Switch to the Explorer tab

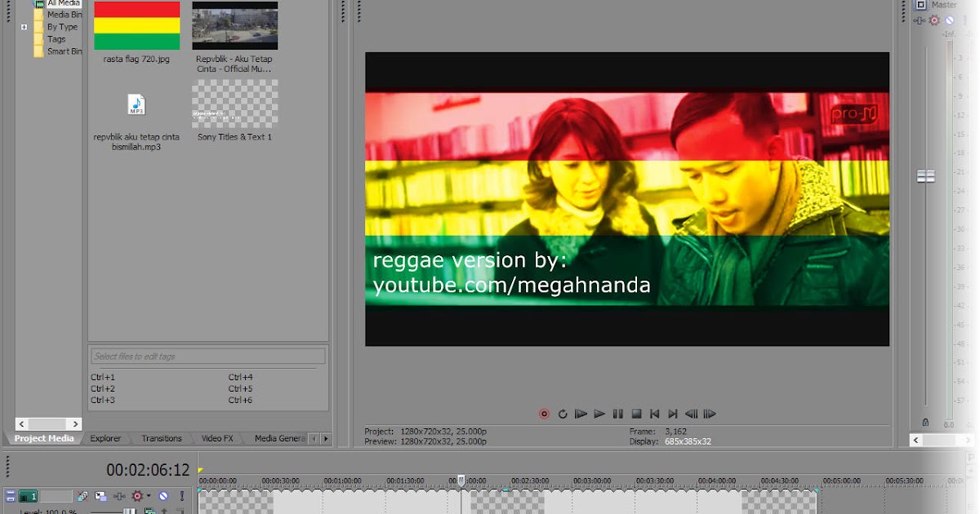[x=105, y=438]
